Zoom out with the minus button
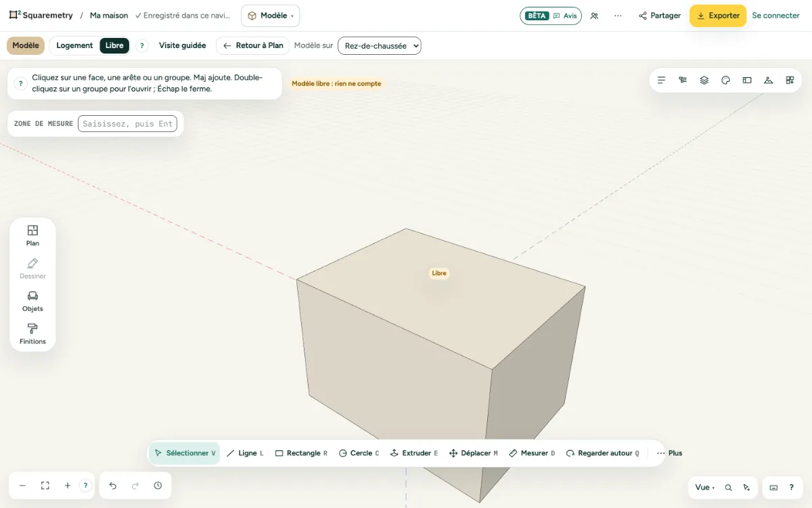 pyautogui.click(x=22, y=486)
